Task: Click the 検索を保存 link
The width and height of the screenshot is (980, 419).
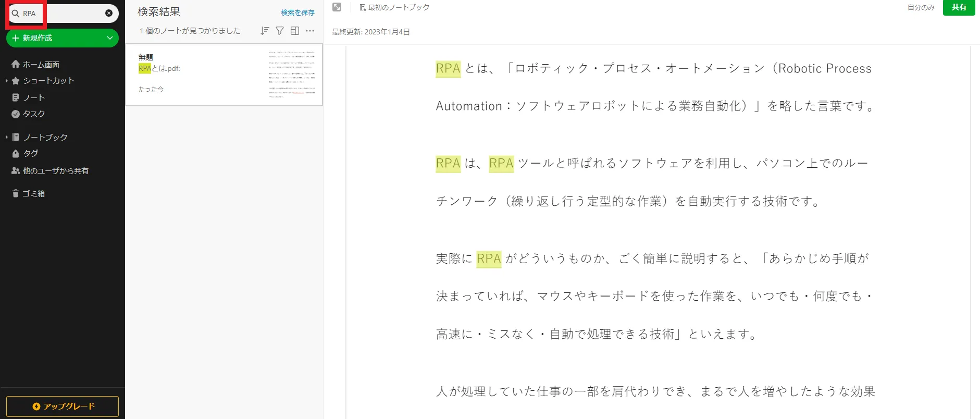Action: [x=297, y=13]
